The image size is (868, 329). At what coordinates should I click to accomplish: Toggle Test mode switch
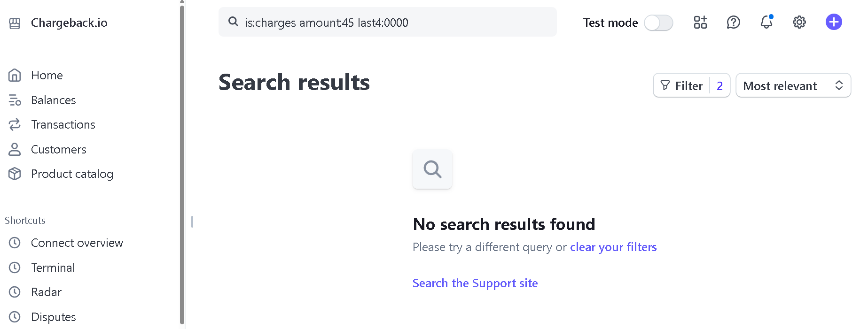pyautogui.click(x=658, y=23)
